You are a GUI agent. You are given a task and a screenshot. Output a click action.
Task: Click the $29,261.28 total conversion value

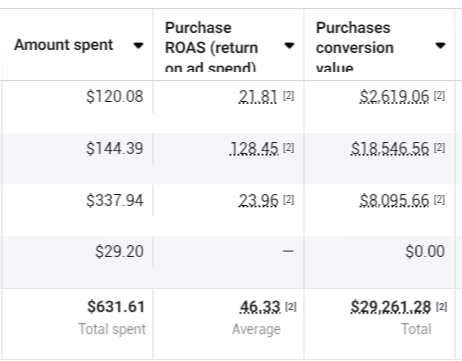(x=391, y=307)
